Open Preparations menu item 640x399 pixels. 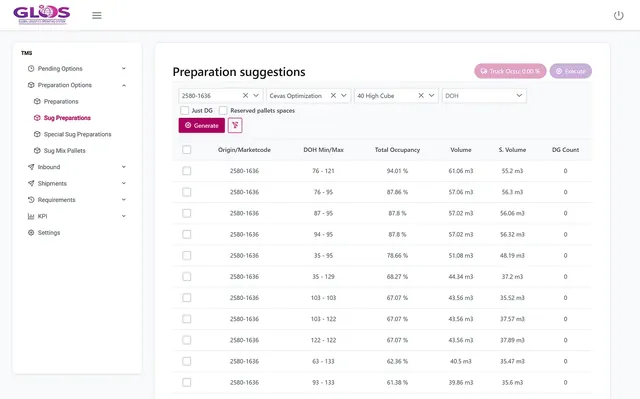[61, 101]
